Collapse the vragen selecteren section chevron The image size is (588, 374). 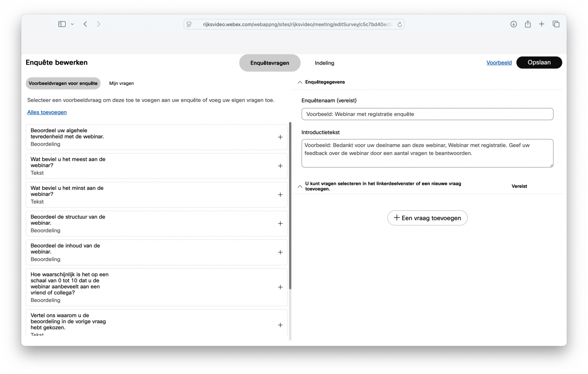coord(300,186)
